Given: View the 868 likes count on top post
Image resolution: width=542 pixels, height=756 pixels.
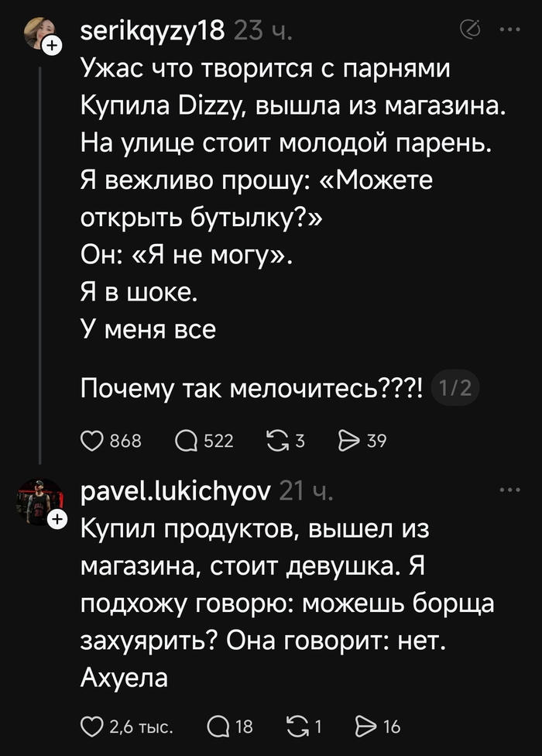Looking at the screenshot, I should pos(124,440).
